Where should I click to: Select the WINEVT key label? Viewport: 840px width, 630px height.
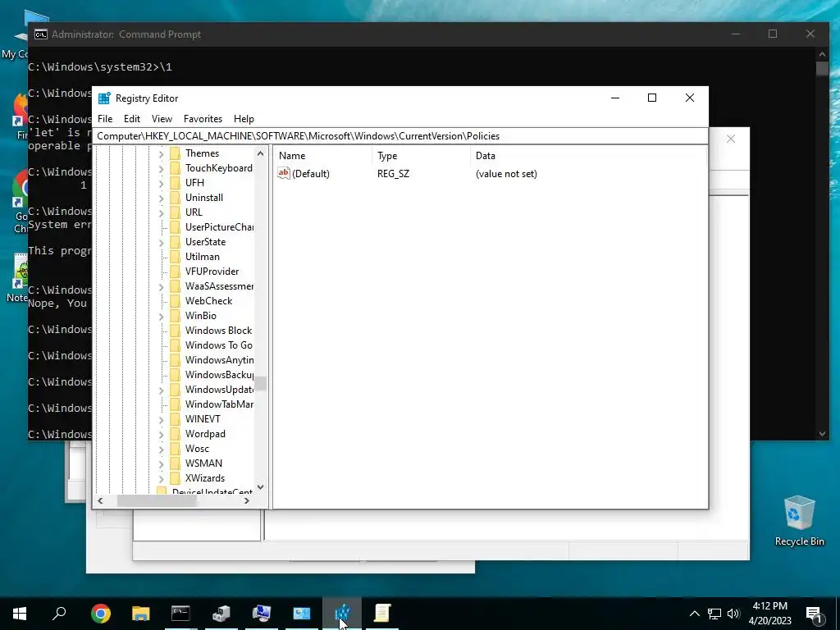tap(203, 419)
